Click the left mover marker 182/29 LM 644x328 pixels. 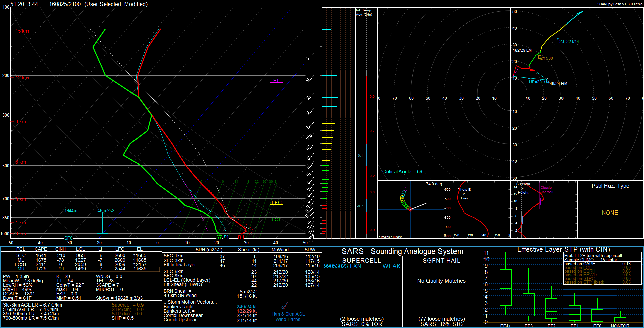(x=513, y=46)
